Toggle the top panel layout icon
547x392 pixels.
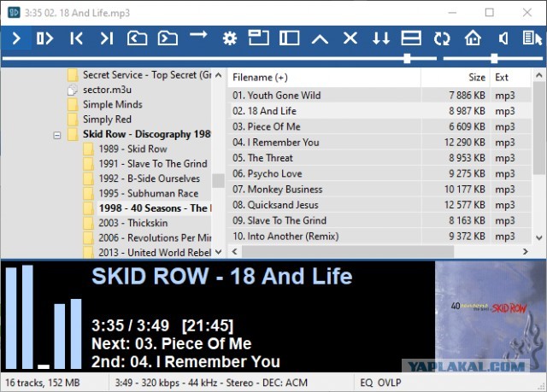point(258,38)
